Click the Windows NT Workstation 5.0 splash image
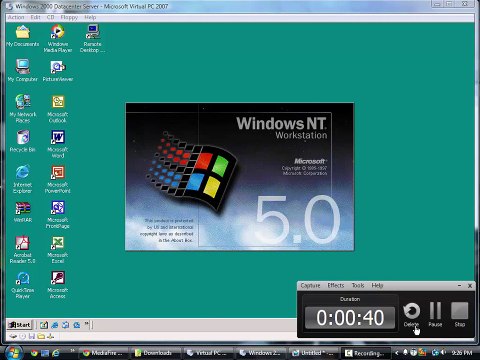 240,177
